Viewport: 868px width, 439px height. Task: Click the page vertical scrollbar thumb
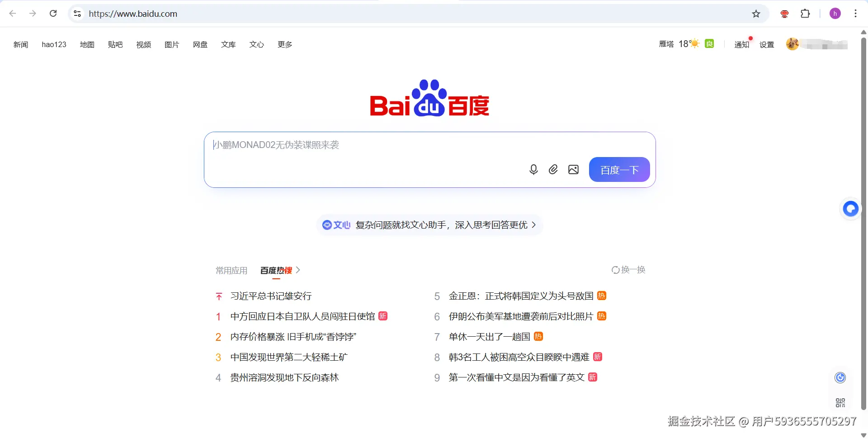point(863,224)
